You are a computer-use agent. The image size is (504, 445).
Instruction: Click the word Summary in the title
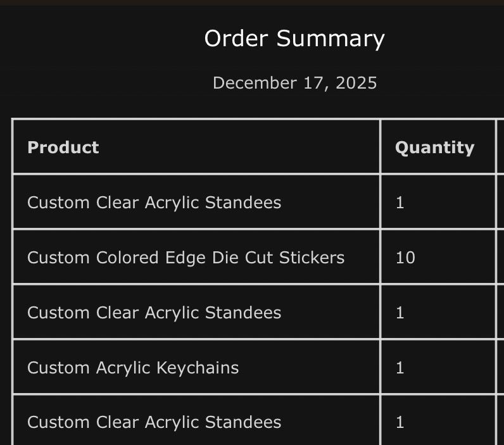pos(331,39)
